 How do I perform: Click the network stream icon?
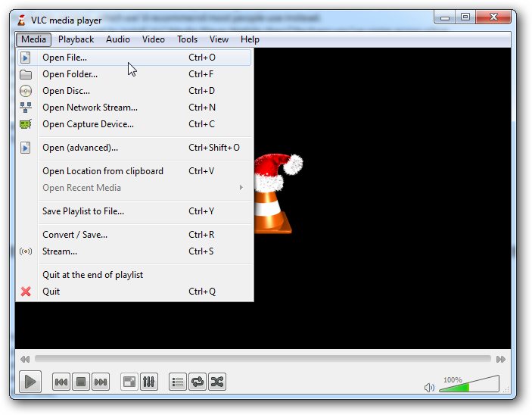(x=26, y=108)
